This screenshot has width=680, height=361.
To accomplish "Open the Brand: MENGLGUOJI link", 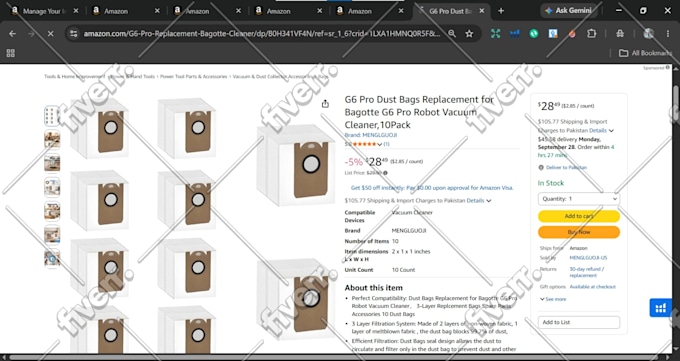I will [371, 135].
